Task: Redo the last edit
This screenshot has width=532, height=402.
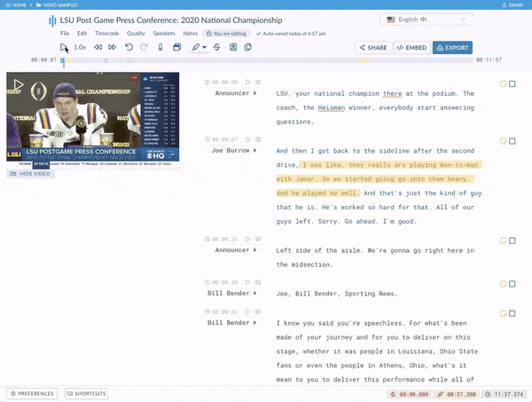Action: tap(144, 47)
